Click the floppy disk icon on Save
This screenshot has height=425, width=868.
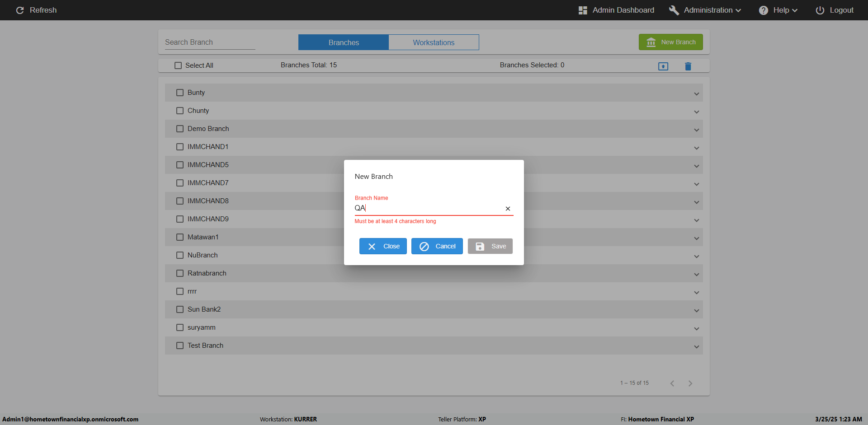[x=480, y=246]
